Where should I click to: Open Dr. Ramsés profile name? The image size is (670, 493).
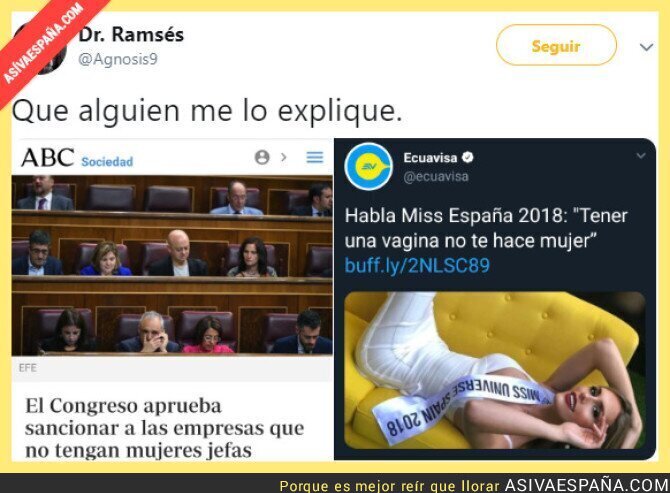coord(131,35)
